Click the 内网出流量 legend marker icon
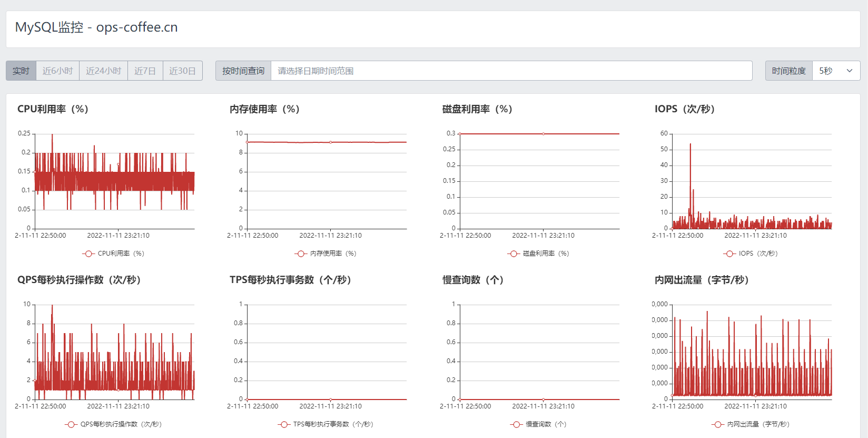The image size is (868, 438). pos(718,424)
